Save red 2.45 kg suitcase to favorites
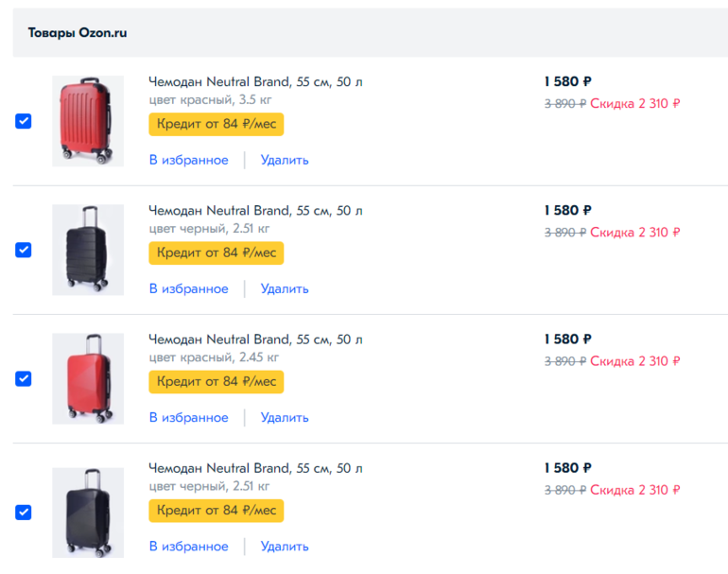The width and height of the screenshot is (728, 574). tap(188, 417)
